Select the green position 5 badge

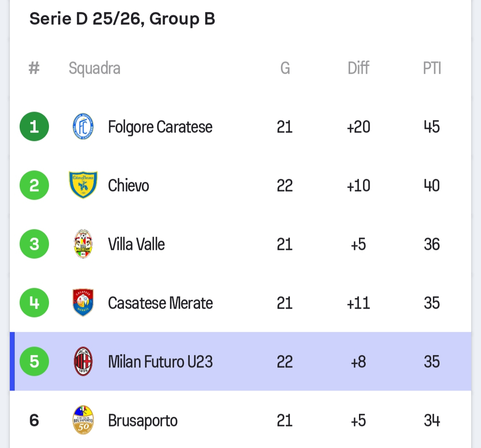(34, 362)
